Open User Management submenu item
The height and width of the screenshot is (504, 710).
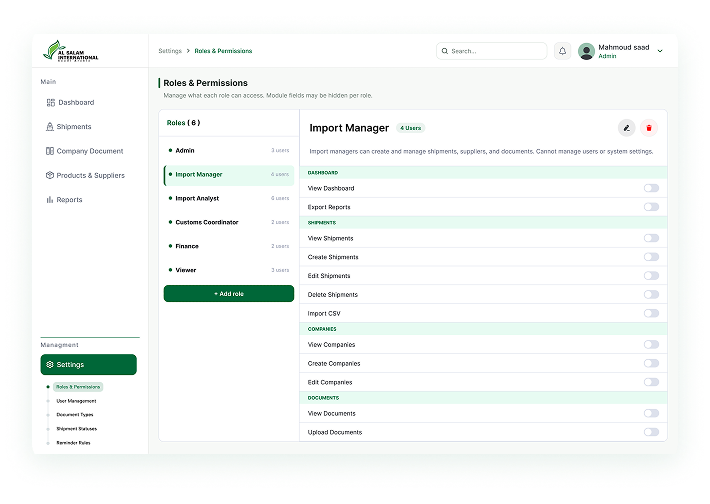(x=76, y=401)
